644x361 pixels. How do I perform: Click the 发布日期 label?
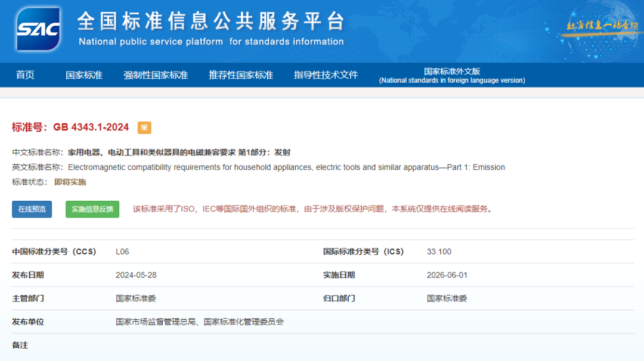pos(28,275)
